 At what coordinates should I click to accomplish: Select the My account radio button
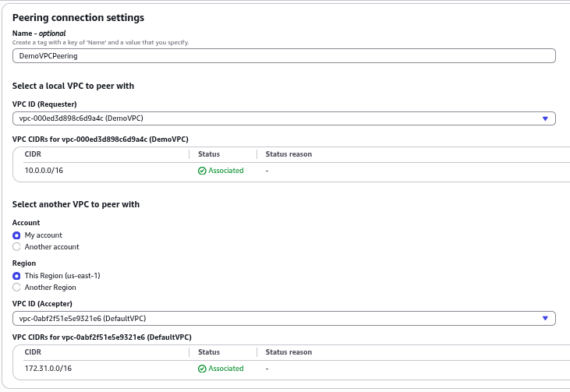tap(16, 235)
